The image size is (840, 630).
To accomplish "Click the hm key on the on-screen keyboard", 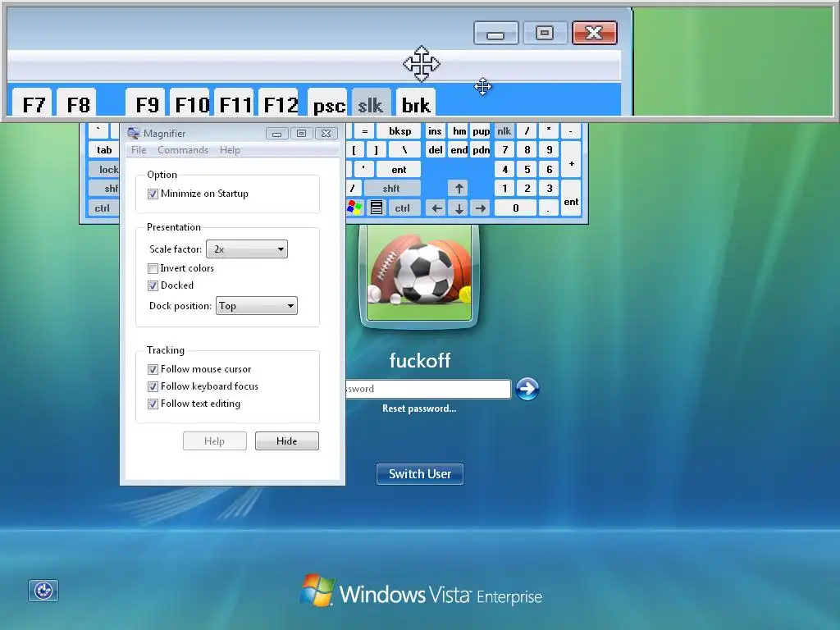I will (459, 131).
